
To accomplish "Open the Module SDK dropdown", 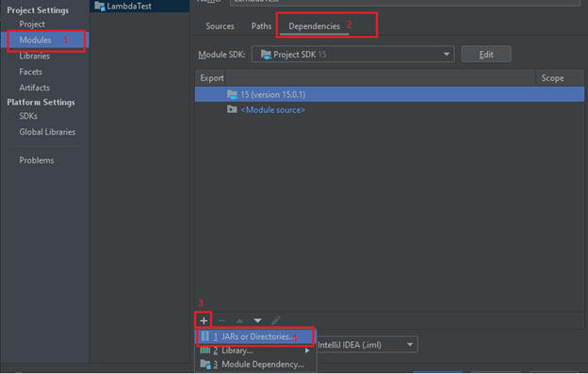I will tap(352, 55).
